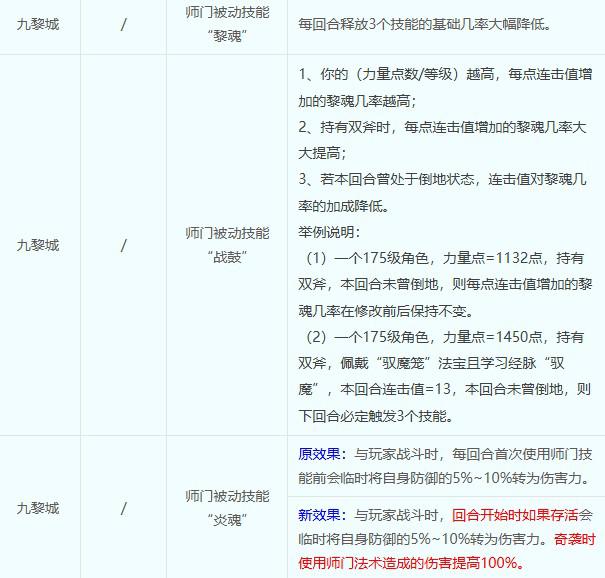The image size is (605, 578).
Task: Click the slash cell in the 黎魂 row
Action: click(123, 25)
